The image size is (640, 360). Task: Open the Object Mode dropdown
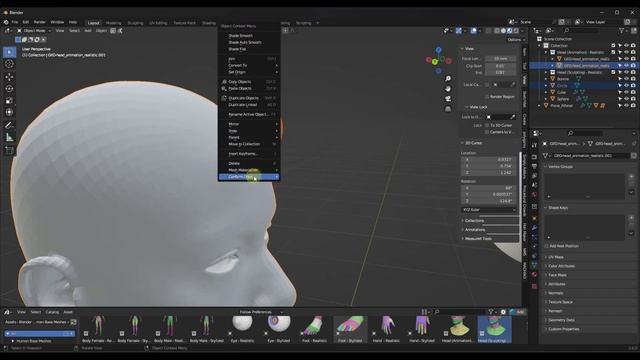[x=34, y=31]
